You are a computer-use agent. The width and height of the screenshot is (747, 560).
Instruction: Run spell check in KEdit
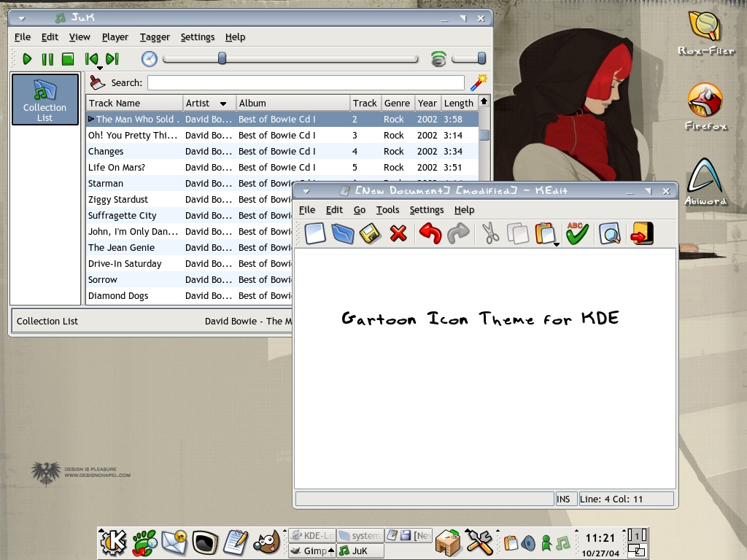[x=577, y=234]
